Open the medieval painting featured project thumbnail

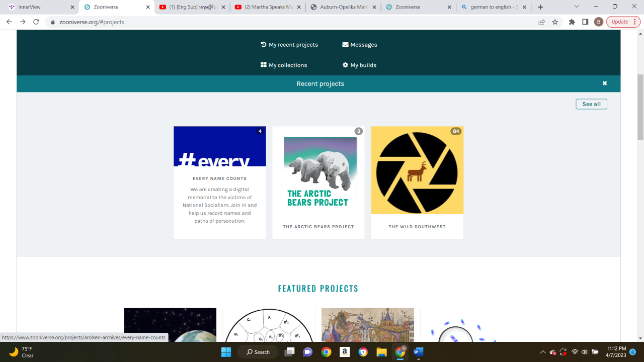[368, 325]
